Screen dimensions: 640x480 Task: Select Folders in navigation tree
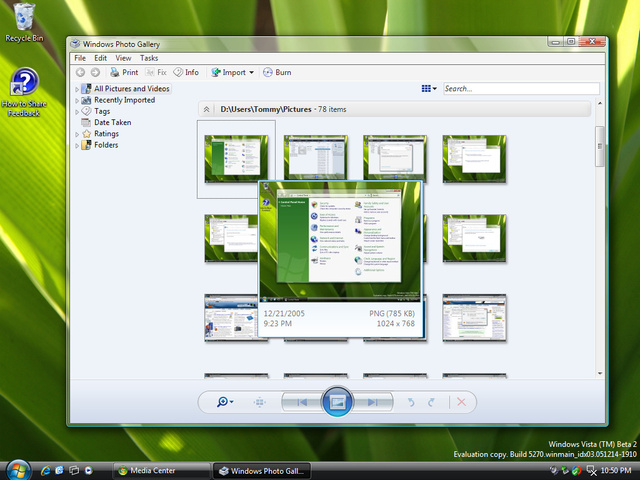pyautogui.click(x=100, y=145)
